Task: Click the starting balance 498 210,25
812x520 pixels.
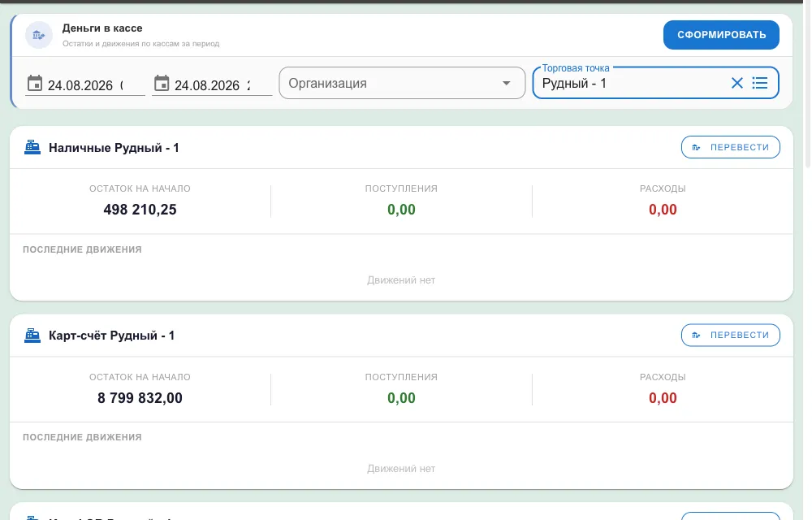Action: (x=140, y=210)
